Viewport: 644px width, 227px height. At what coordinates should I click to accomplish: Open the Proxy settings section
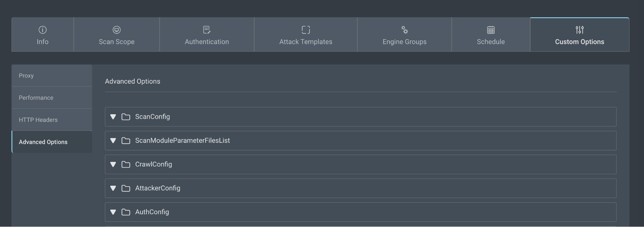tap(26, 76)
